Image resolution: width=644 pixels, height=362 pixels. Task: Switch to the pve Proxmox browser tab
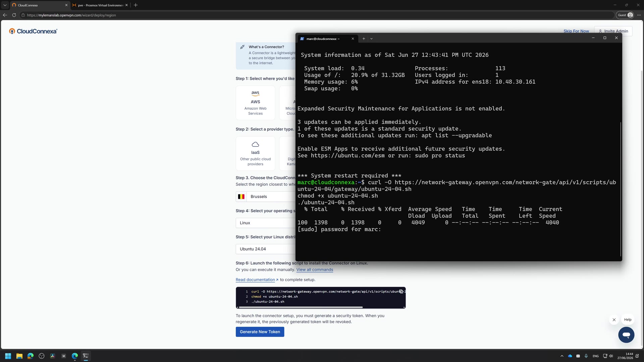[x=100, y=5]
